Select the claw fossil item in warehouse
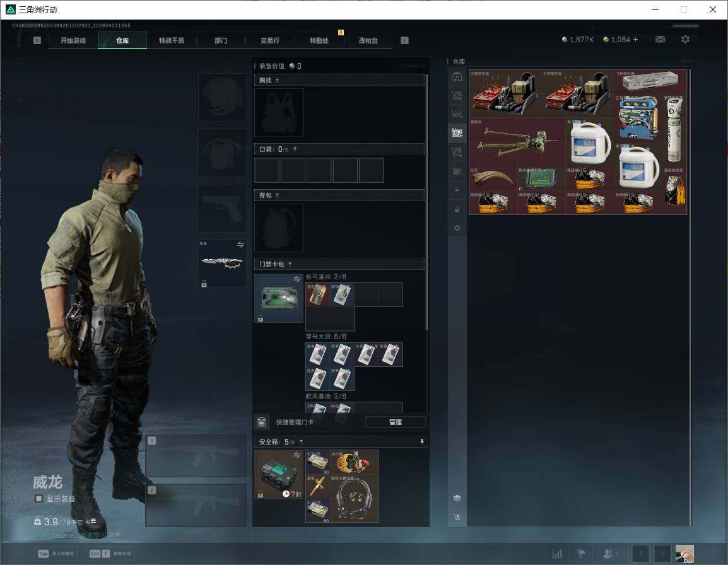The image size is (728, 565). tap(493, 178)
